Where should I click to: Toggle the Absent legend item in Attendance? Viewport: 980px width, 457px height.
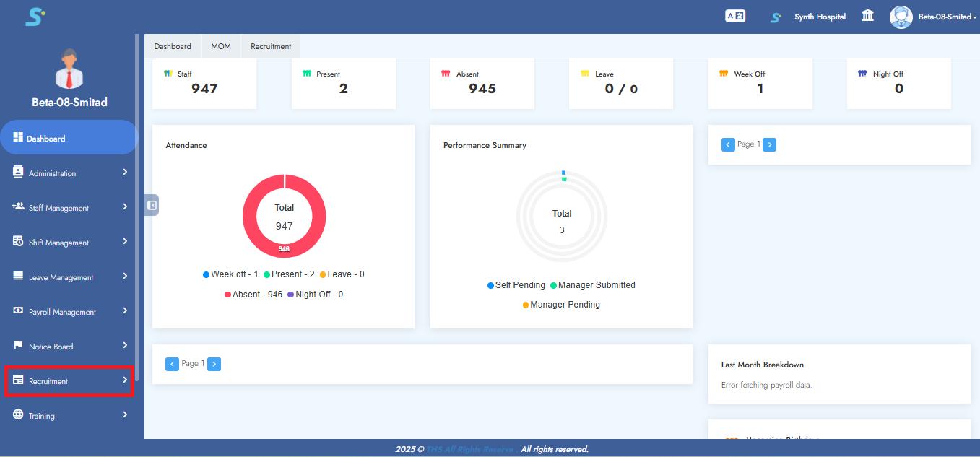point(253,295)
